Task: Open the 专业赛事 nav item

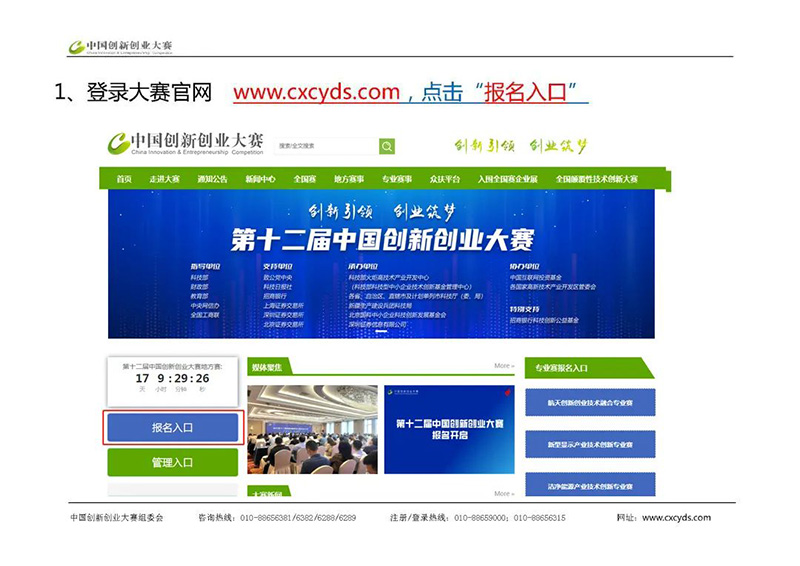Action: (397, 179)
